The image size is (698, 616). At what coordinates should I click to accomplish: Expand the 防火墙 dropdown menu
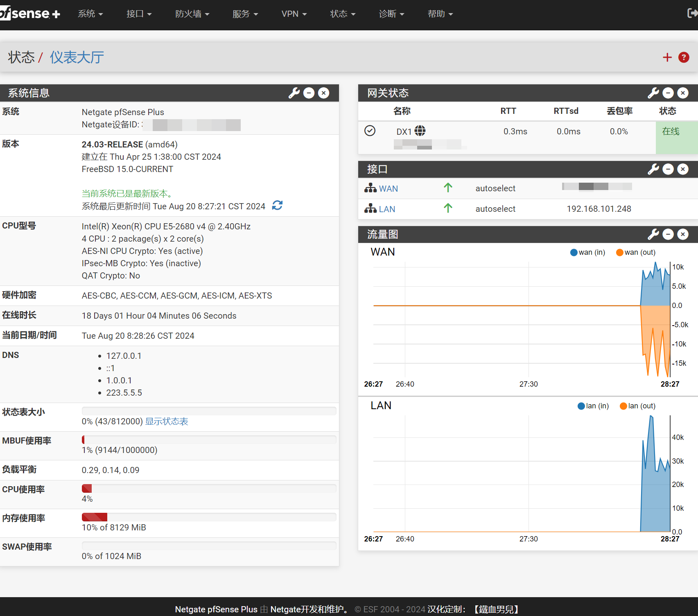tap(192, 14)
